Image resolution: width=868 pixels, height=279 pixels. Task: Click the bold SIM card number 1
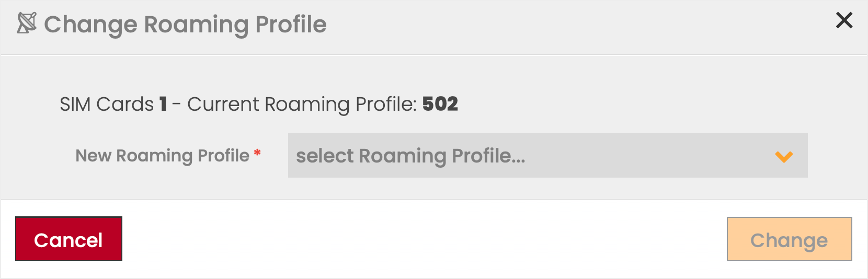(163, 104)
